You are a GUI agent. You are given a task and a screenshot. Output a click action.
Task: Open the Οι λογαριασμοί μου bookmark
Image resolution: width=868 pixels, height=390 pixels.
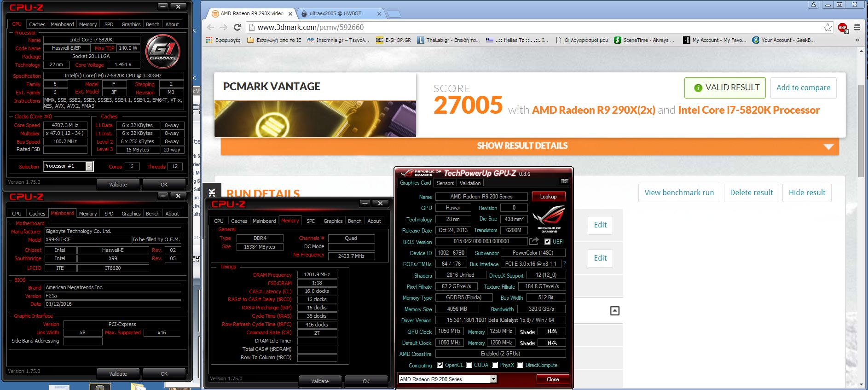pos(582,40)
